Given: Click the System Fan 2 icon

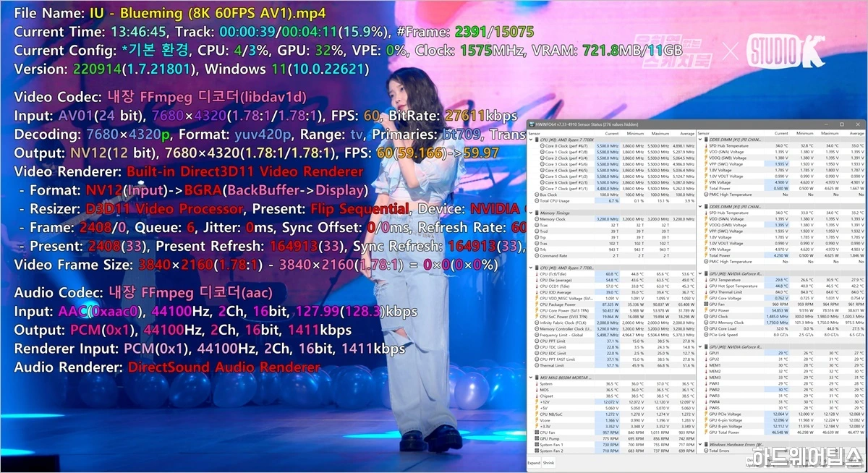Looking at the screenshot, I should click(536, 451).
